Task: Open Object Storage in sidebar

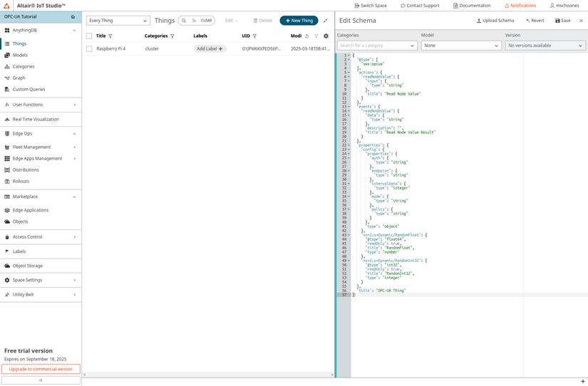Action: pyautogui.click(x=27, y=266)
